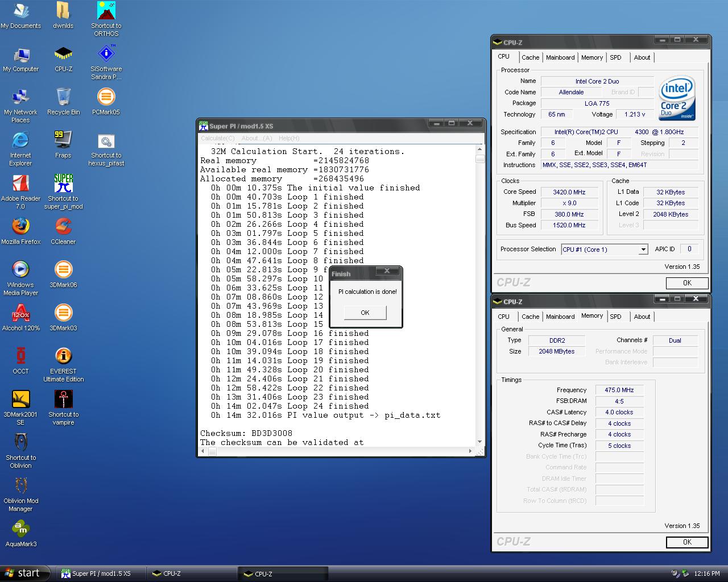Screen dimensions: 728x582
Task: Open the About menu in Super PI
Action: tap(257, 138)
